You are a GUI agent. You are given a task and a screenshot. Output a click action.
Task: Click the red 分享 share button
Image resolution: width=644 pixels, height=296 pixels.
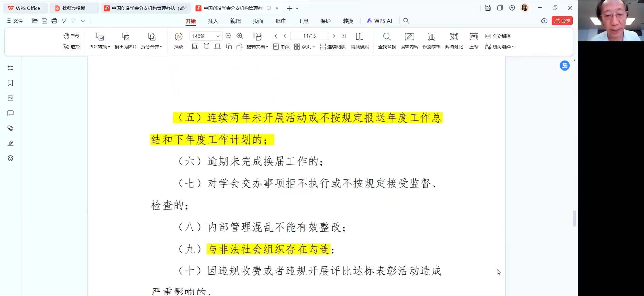[x=562, y=21]
